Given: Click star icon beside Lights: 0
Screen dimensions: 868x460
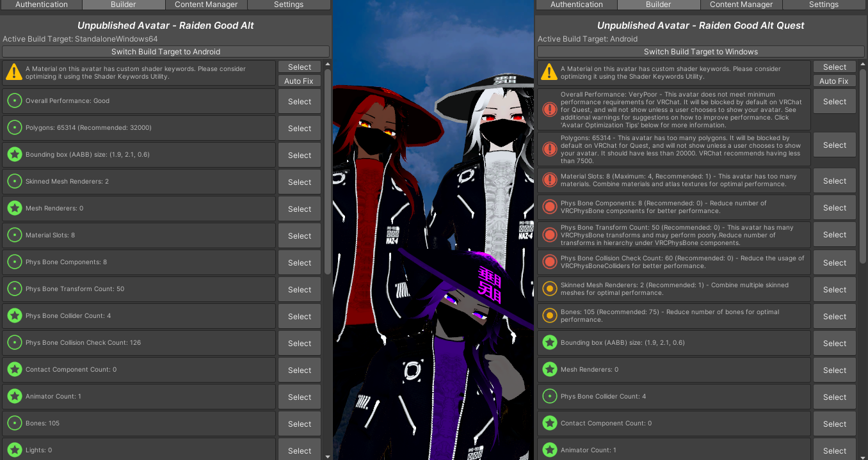Looking at the screenshot, I should [14, 450].
